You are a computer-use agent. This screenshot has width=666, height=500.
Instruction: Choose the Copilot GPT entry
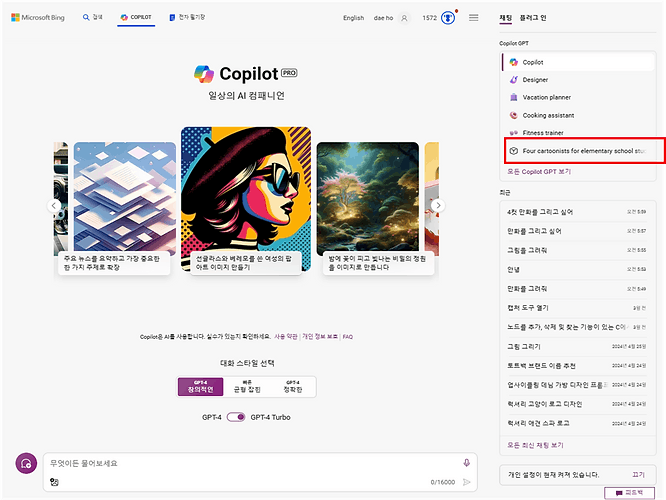click(x=578, y=62)
